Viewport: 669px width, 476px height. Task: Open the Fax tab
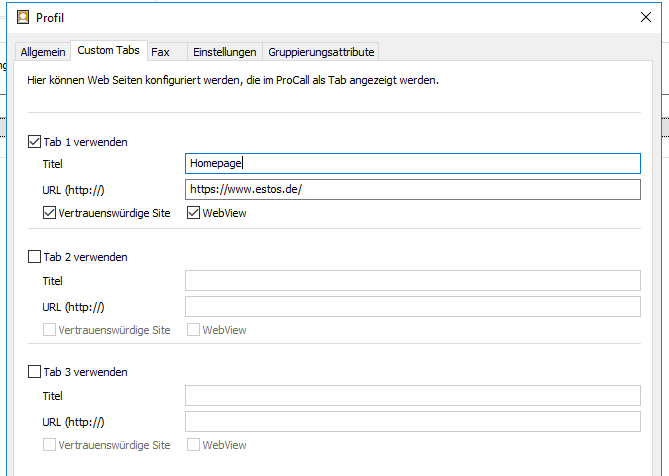coord(161,52)
